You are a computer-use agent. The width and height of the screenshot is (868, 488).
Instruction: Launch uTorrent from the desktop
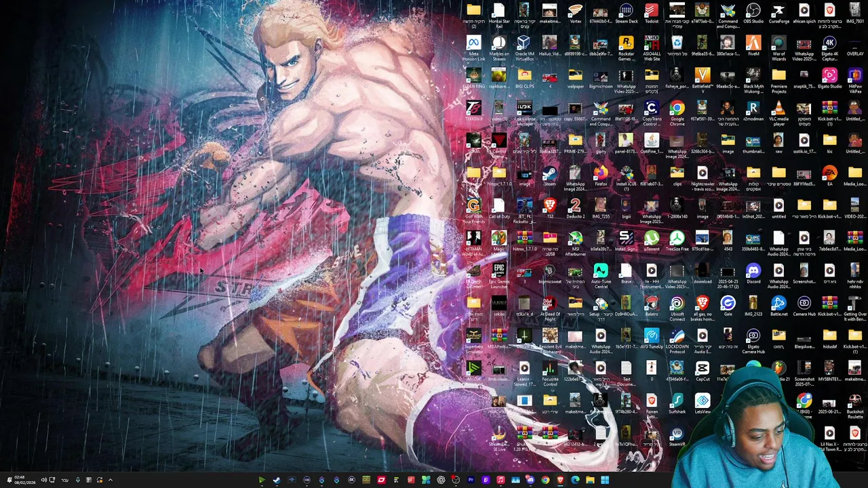pyautogui.click(x=651, y=241)
